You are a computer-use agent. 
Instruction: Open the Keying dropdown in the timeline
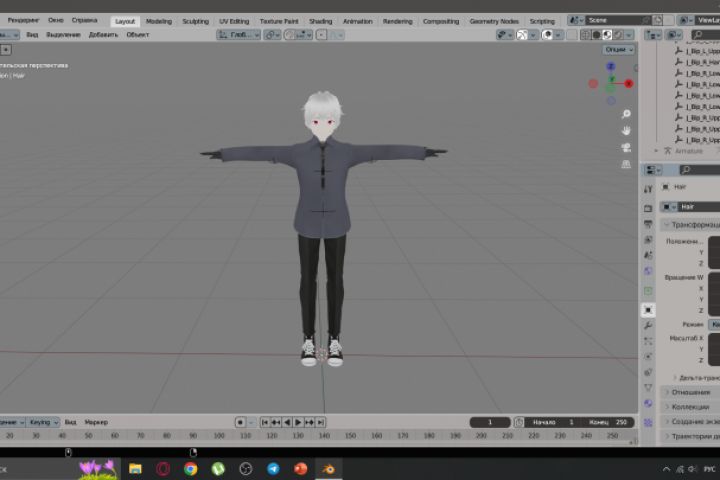pyautogui.click(x=43, y=422)
